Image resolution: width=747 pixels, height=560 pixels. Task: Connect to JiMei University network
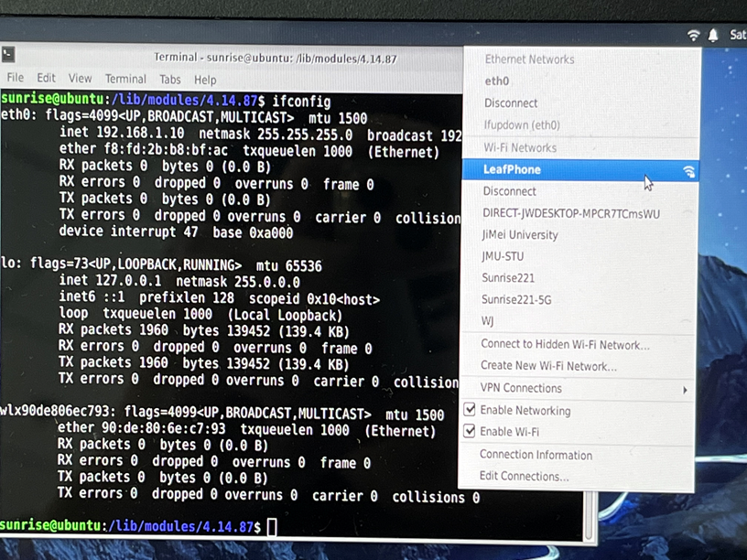(x=520, y=235)
